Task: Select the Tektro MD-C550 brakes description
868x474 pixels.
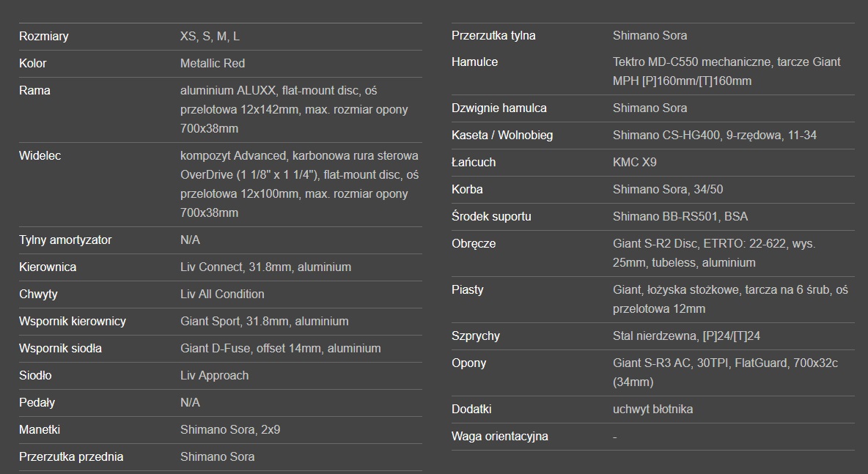Action: click(727, 71)
